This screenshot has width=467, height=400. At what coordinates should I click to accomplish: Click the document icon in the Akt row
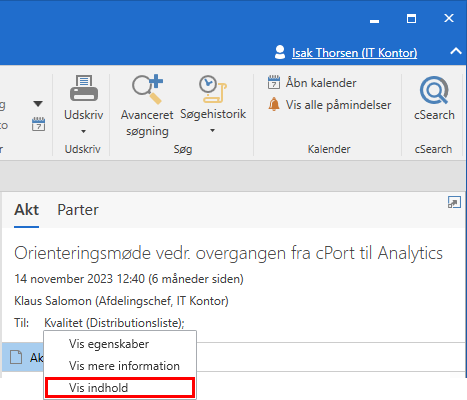click(x=16, y=357)
